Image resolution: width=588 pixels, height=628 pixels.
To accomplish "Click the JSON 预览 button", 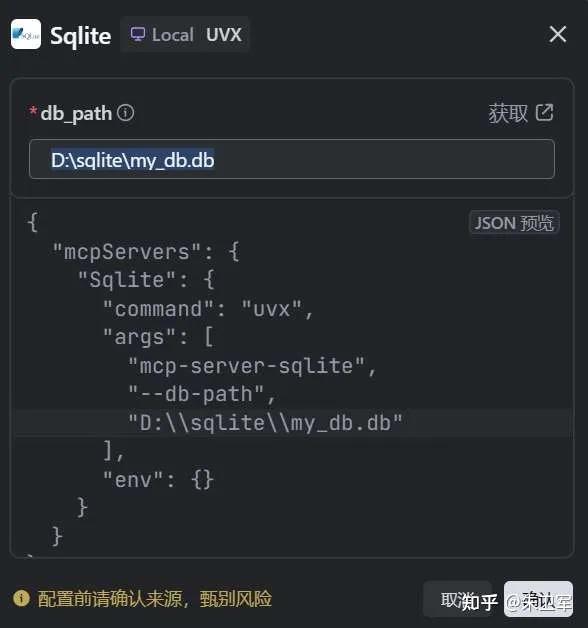I will tap(514, 223).
